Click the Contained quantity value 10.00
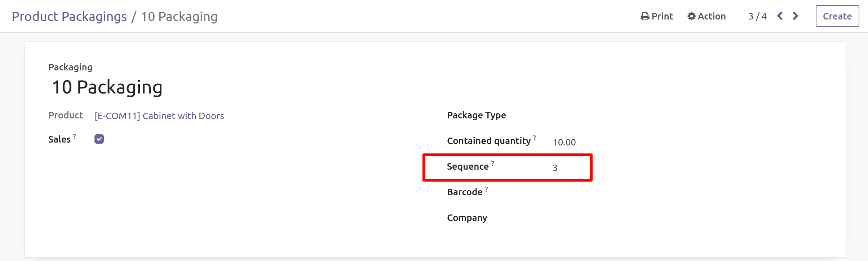This screenshot has width=868, height=261. point(564,142)
